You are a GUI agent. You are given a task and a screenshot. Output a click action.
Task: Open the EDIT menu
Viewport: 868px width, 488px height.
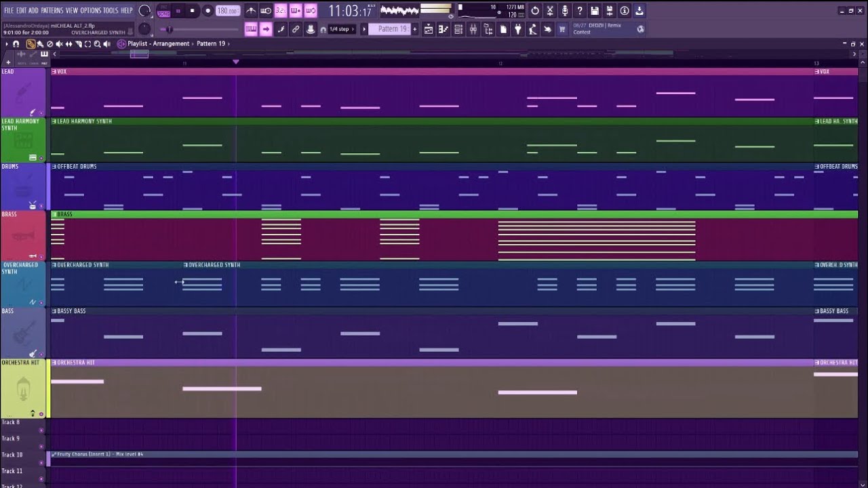pyautogui.click(x=22, y=11)
